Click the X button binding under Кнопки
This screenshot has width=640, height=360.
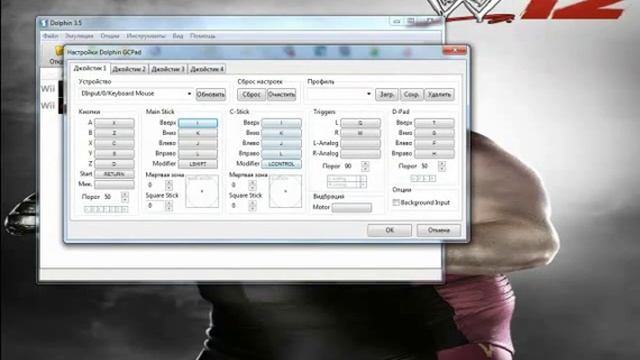point(114,143)
